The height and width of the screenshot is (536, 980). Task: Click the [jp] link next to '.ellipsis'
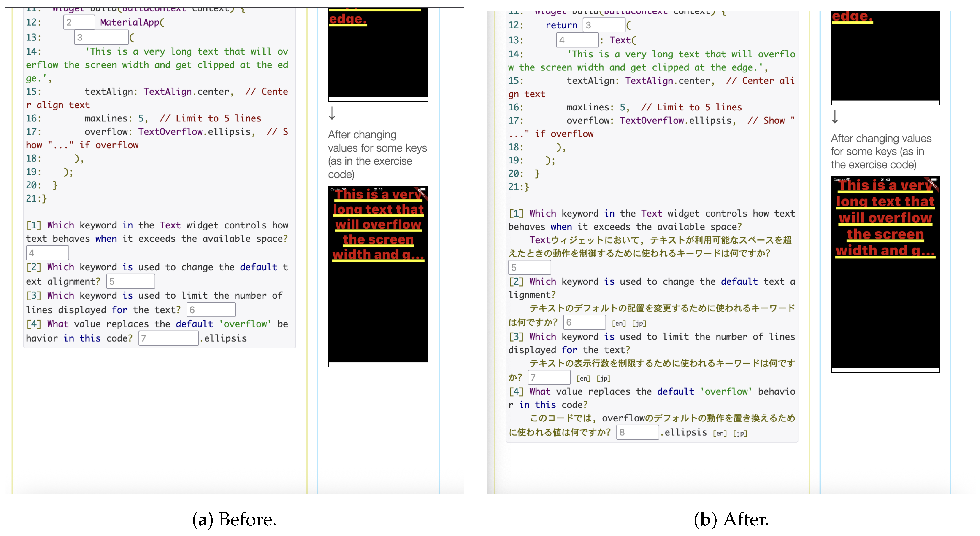pos(740,433)
